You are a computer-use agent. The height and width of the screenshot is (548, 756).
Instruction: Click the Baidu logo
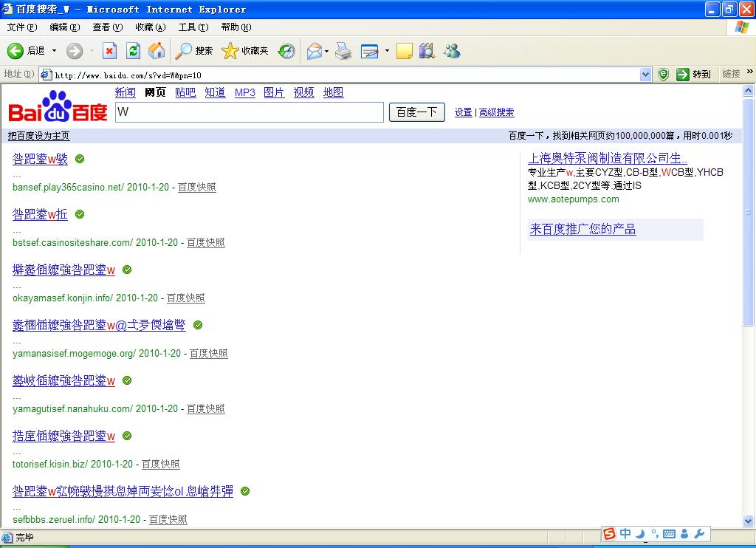tap(58, 106)
